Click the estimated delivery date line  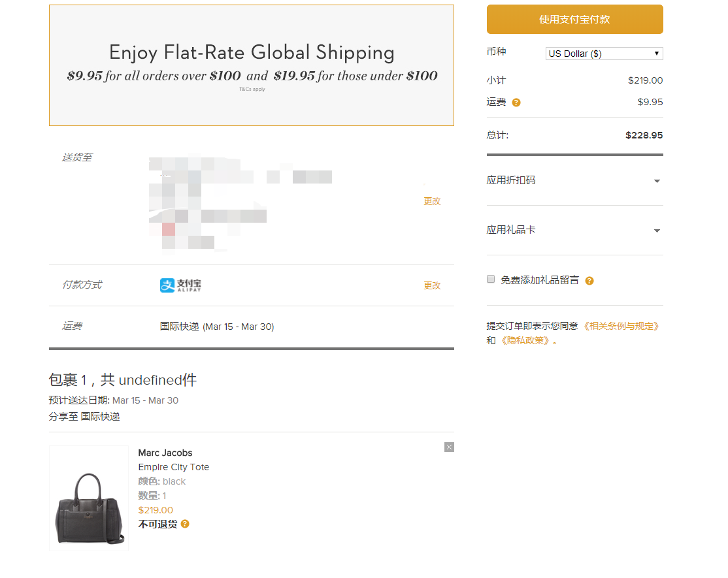113,400
